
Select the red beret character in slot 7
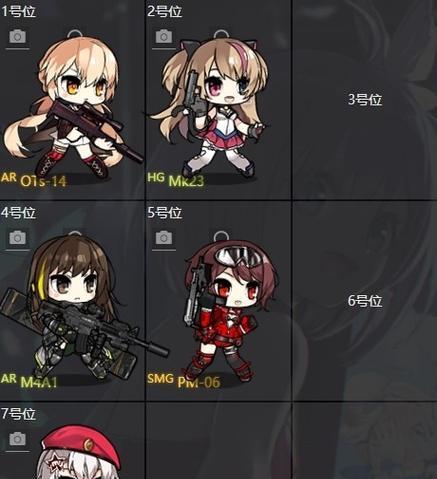tap(80, 452)
